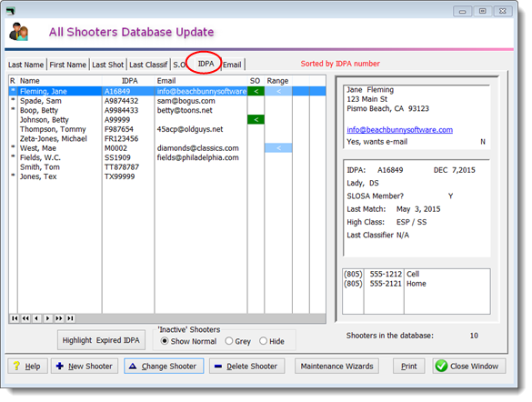Open info@beachbunnysoftware.com email link

399,130
